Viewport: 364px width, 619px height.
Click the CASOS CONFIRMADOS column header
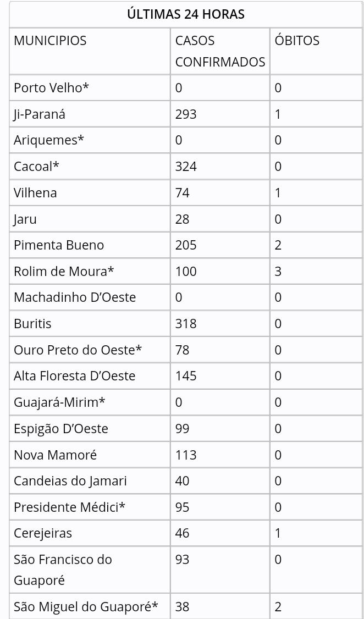point(220,51)
